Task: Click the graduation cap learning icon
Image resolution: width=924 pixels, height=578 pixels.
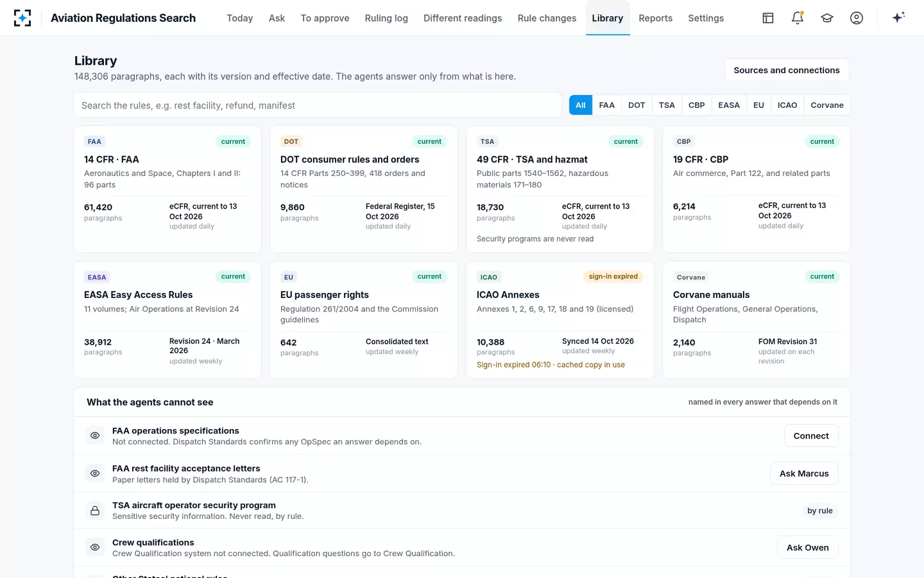Action: tap(827, 18)
